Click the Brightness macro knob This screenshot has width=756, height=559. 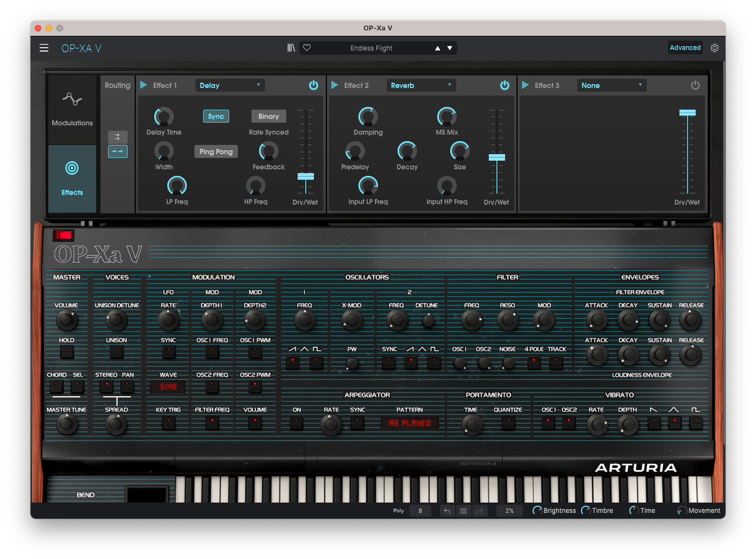coord(537,511)
